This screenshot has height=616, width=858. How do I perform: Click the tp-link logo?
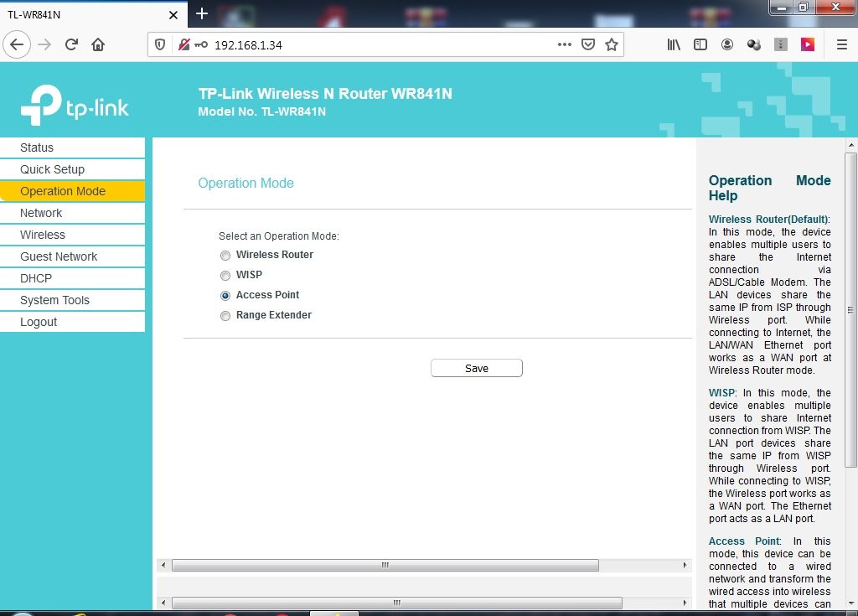pyautogui.click(x=75, y=105)
